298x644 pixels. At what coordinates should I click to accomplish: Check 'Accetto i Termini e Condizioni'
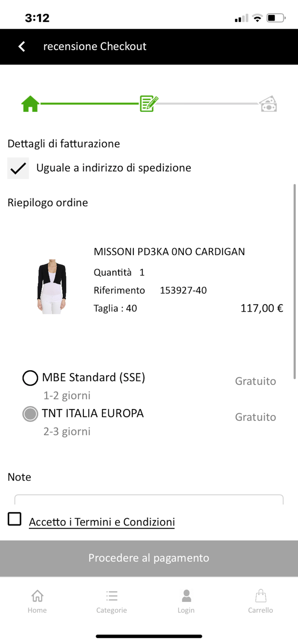click(x=14, y=519)
